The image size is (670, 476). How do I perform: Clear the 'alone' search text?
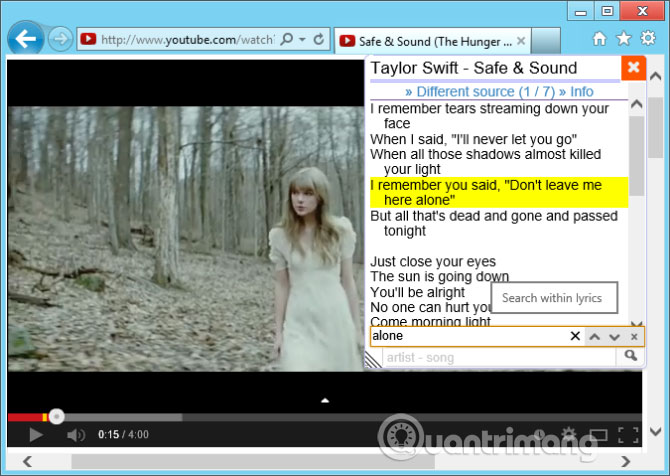click(x=575, y=336)
